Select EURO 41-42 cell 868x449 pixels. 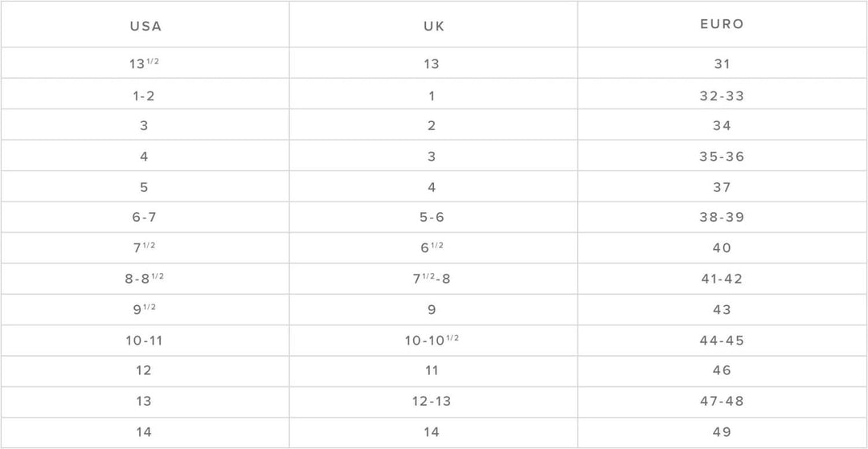tap(722, 279)
